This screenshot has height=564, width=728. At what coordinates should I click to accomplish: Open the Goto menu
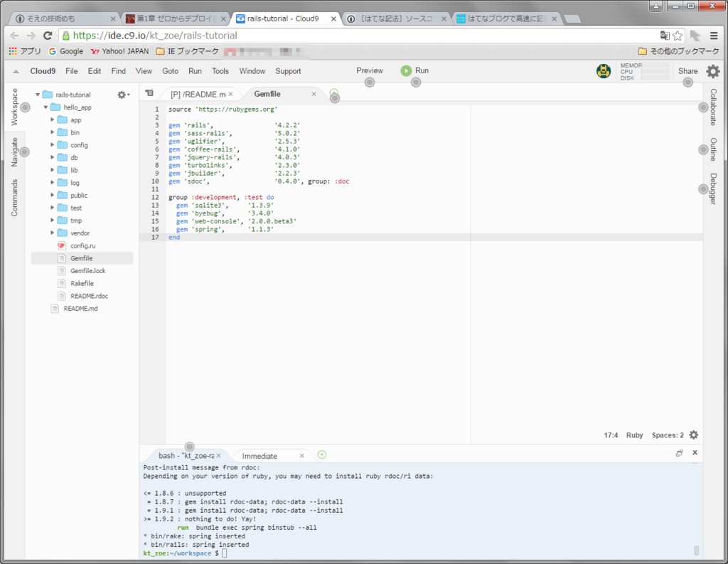pyautogui.click(x=171, y=71)
